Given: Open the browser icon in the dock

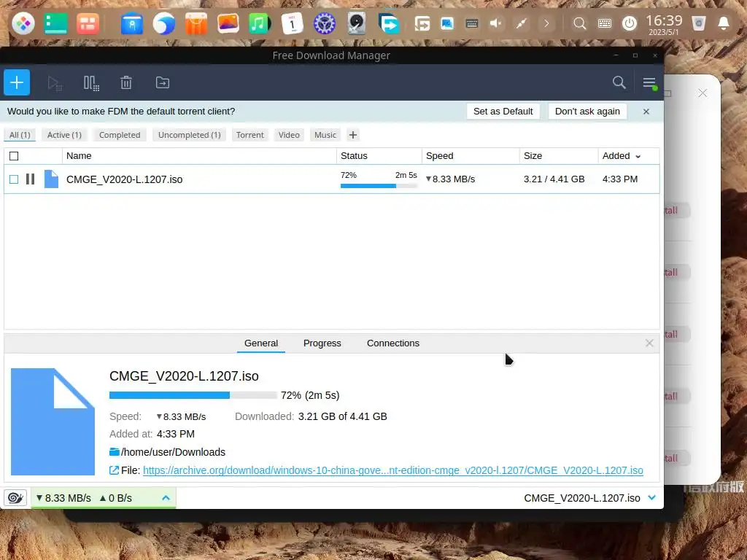Looking at the screenshot, I should tap(164, 23).
